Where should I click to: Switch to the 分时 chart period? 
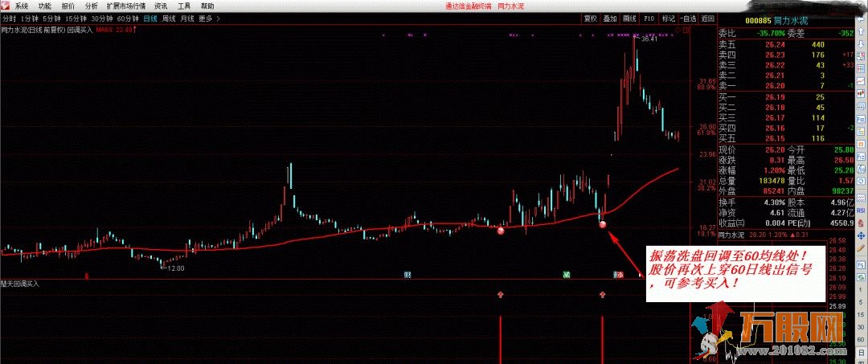pos(9,18)
